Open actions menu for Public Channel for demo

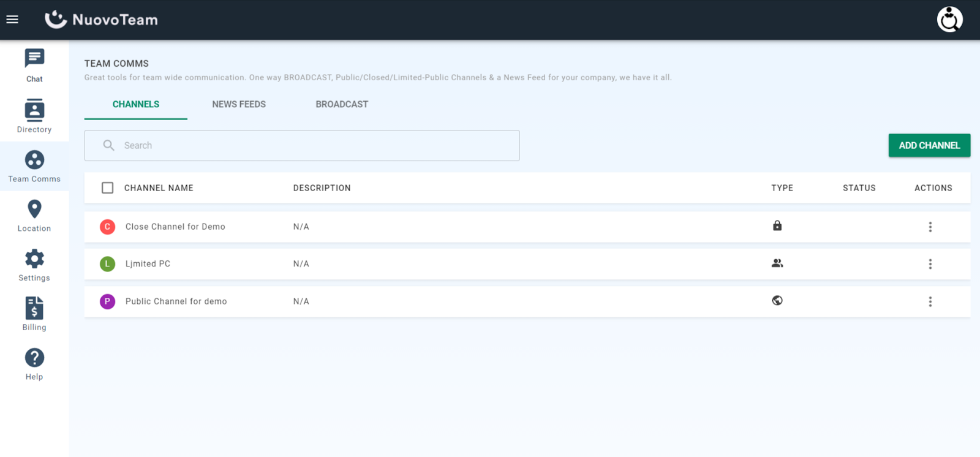[930, 301]
